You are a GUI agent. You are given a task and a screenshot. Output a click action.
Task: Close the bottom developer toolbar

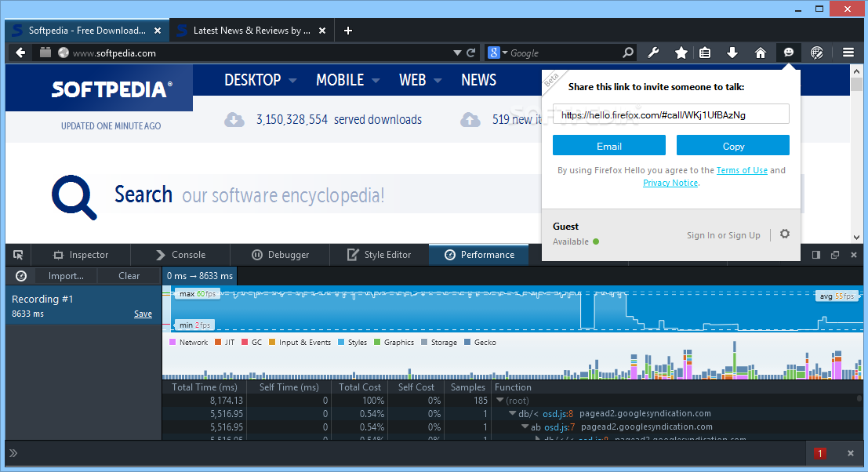850,453
